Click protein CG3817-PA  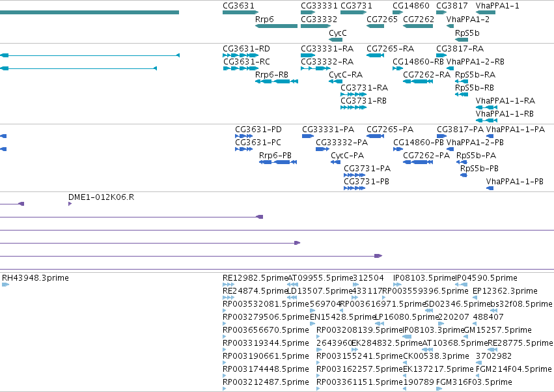[x=460, y=130]
